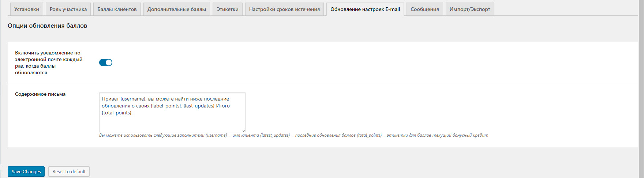This screenshot has width=644, height=178.
Task: Click the placeholder hint text below textarea
Action: (293, 135)
